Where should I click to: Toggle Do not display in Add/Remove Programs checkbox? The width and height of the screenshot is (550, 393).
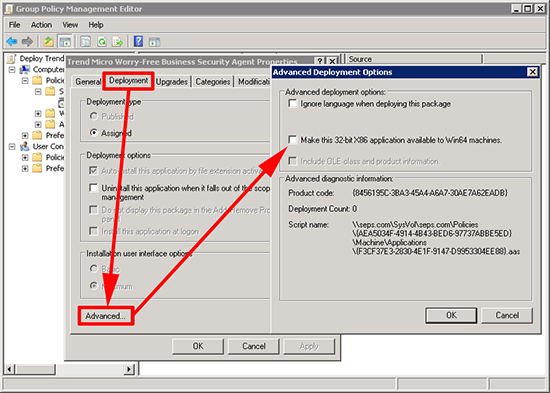coord(93,210)
